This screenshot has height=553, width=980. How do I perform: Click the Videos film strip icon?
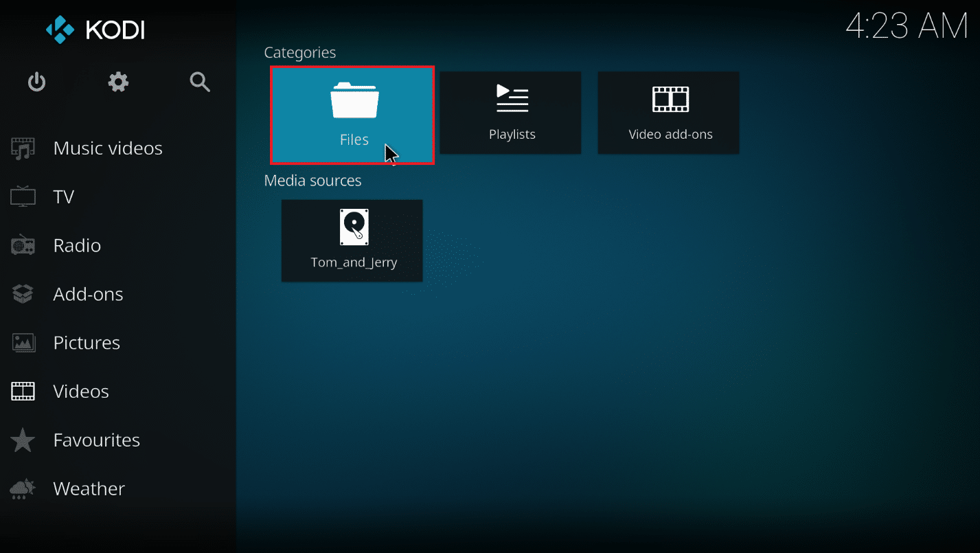23,392
